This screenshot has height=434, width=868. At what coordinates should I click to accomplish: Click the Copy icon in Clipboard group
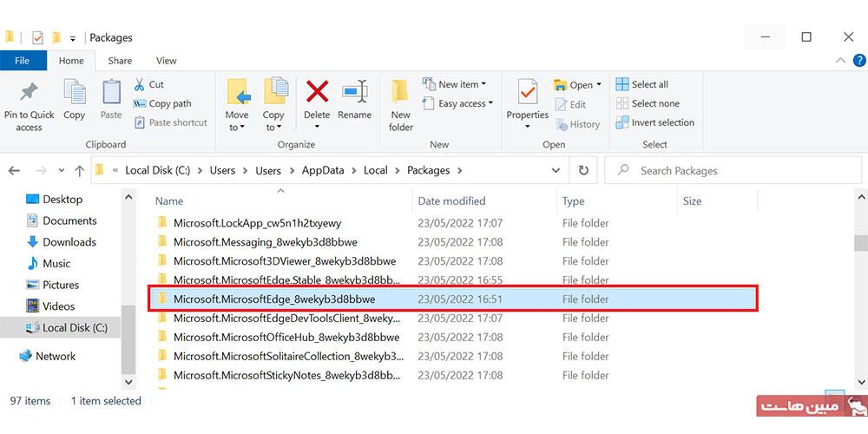74,91
